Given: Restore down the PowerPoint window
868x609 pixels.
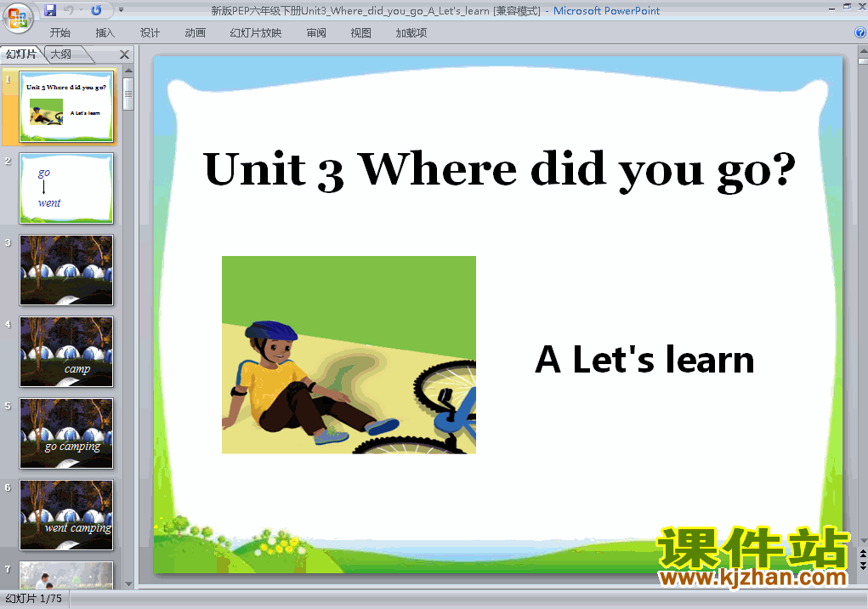Looking at the screenshot, I should (847, 7).
